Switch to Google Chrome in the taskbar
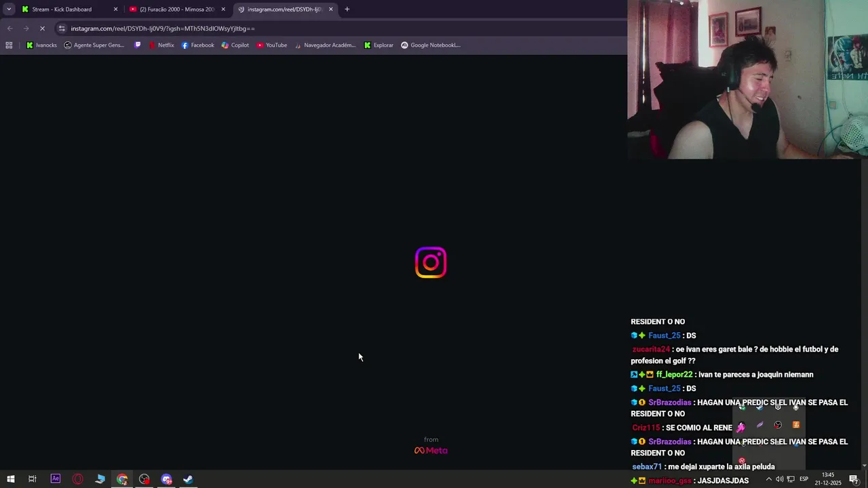This screenshot has width=868, height=488. tap(122, 479)
